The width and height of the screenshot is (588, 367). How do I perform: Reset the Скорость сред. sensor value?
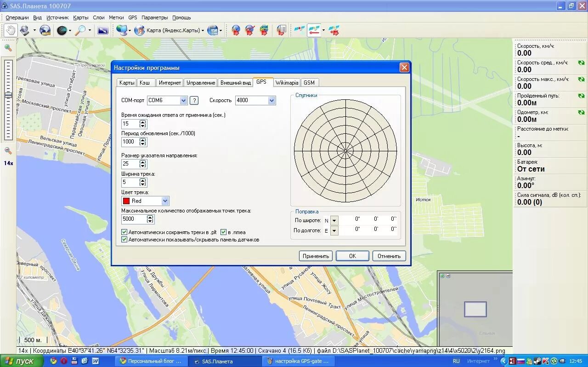click(581, 63)
